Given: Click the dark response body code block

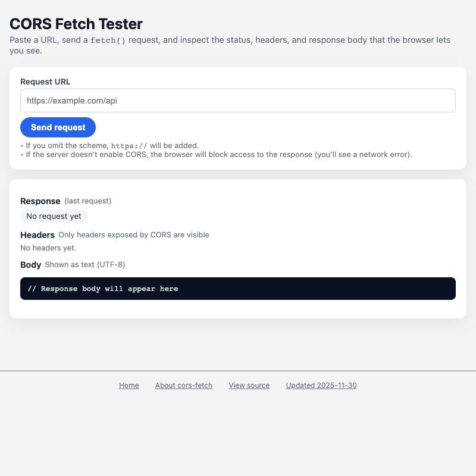Looking at the screenshot, I should (x=238, y=289).
